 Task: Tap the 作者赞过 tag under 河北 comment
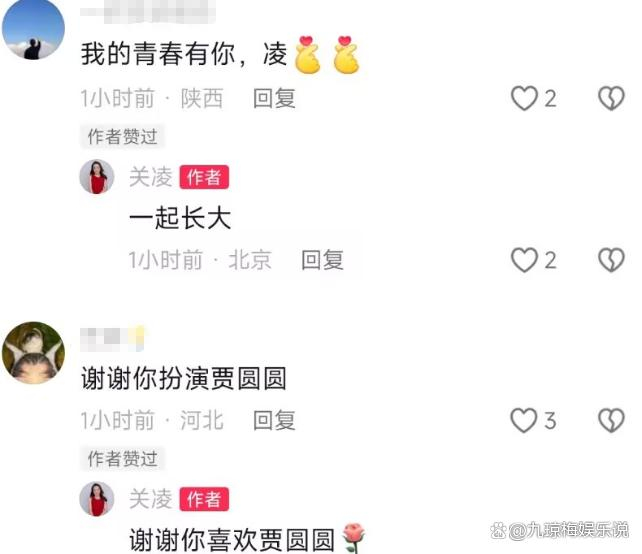click(122, 459)
